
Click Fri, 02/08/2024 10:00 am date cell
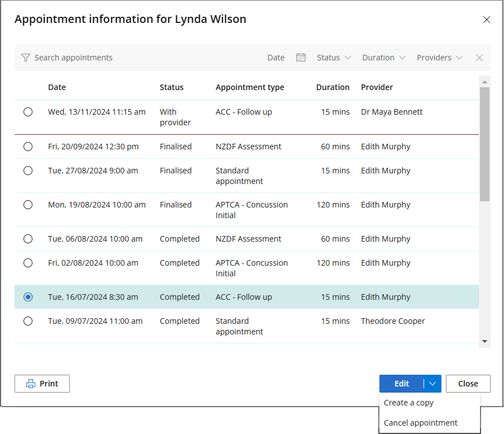click(93, 263)
